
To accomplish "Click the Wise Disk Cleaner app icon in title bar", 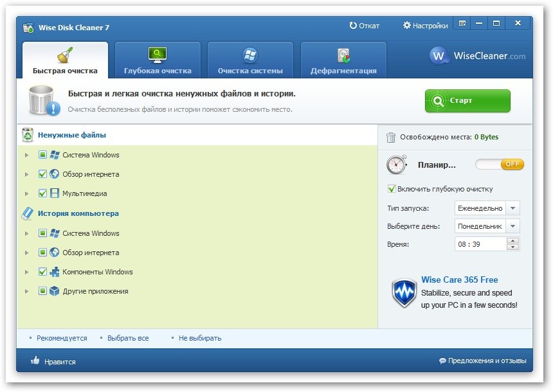I will (28, 28).
